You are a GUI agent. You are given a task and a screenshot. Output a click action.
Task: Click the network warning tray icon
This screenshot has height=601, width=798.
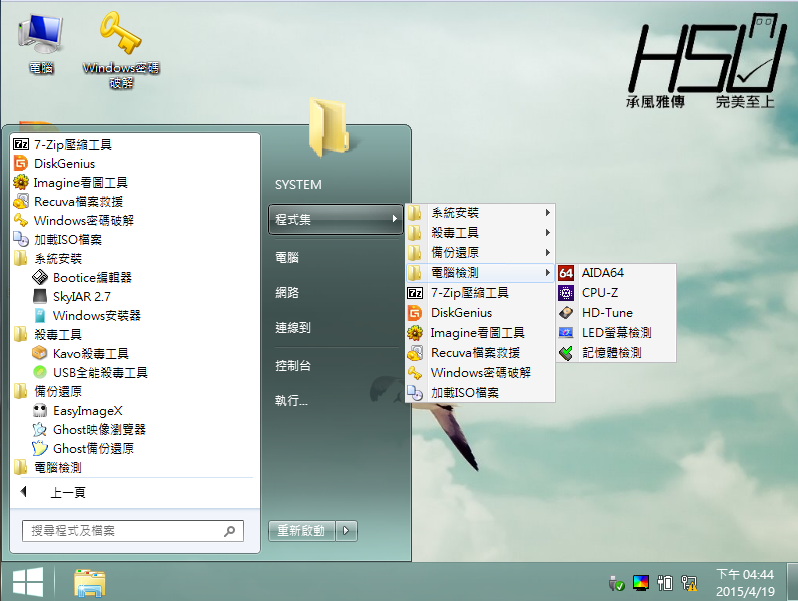[x=689, y=583]
